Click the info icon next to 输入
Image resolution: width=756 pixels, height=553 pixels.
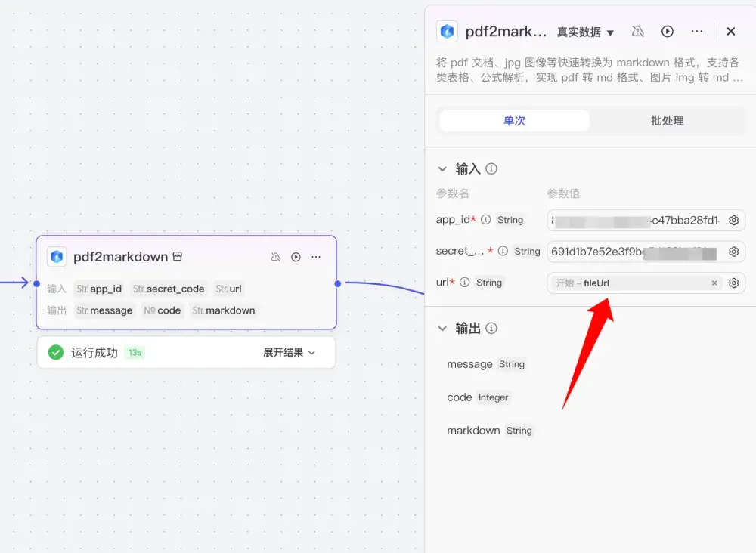pos(492,169)
